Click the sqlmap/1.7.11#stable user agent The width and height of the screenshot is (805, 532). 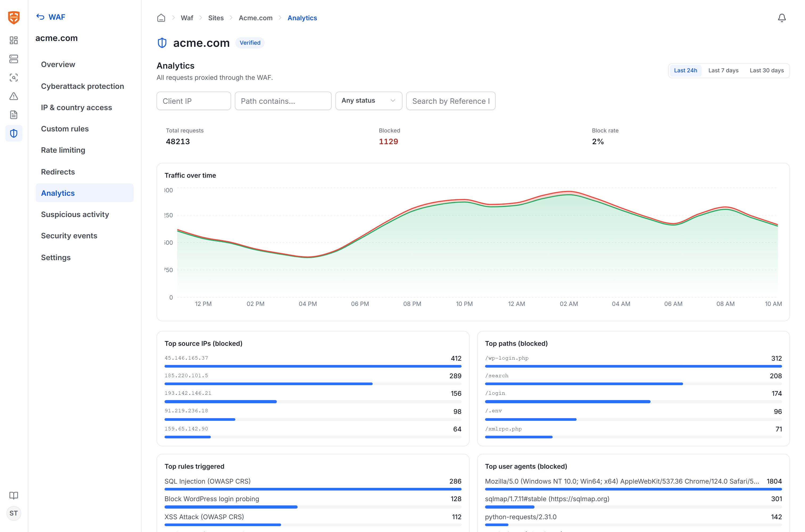(x=547, y=499)
